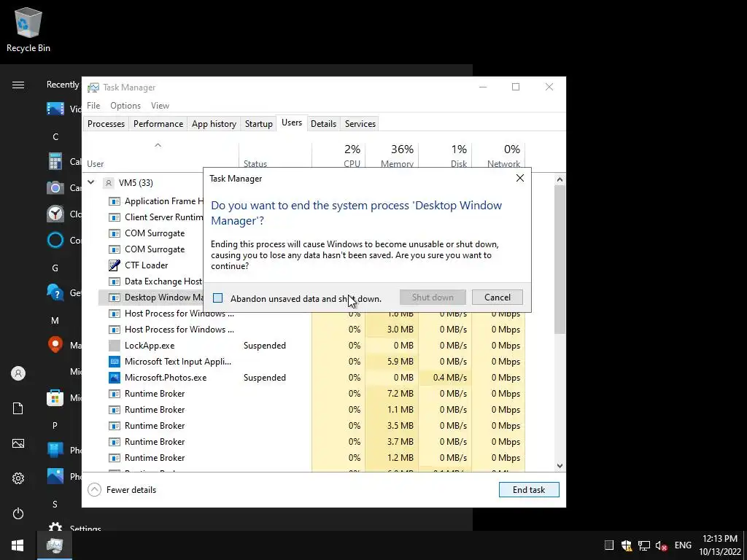Image resolution: width=747 pixels, height=560 pixels.
Task: Click the ENG language indicator
Action: pos(683,545)
